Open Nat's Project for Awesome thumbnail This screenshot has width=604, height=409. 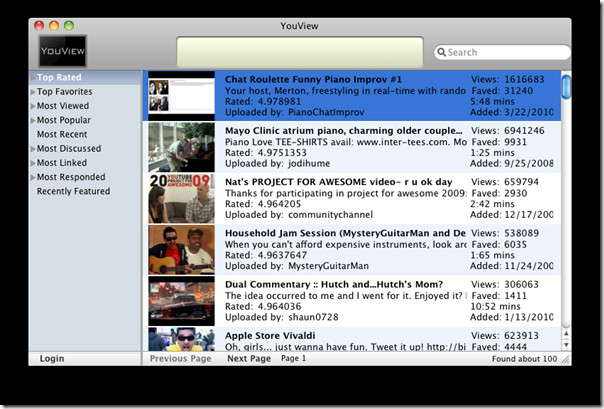click(181, 198)
